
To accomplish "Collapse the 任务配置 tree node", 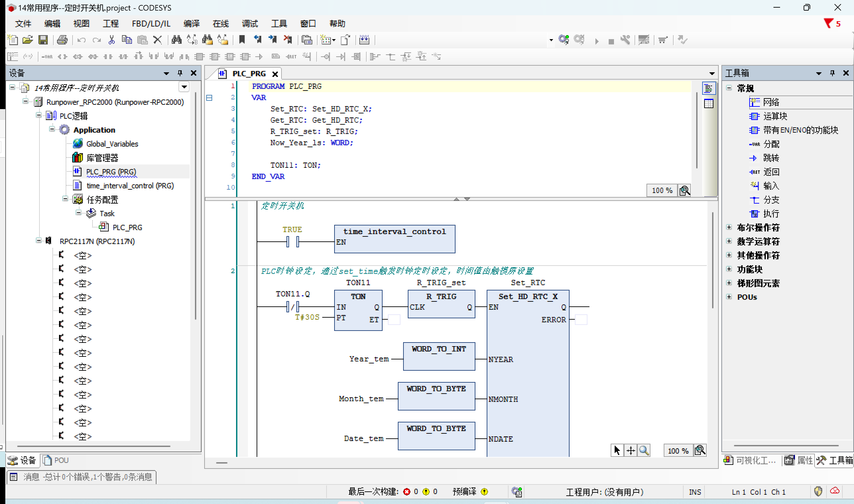I will 65,199.
